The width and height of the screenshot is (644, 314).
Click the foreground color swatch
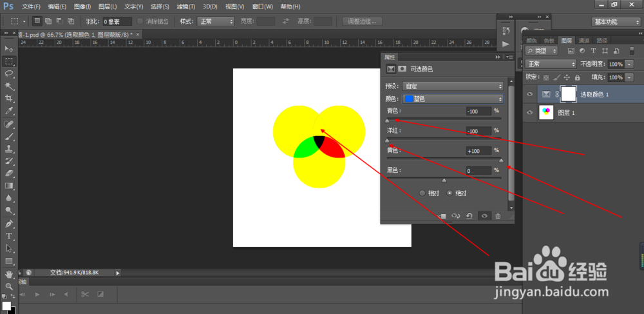6,306
